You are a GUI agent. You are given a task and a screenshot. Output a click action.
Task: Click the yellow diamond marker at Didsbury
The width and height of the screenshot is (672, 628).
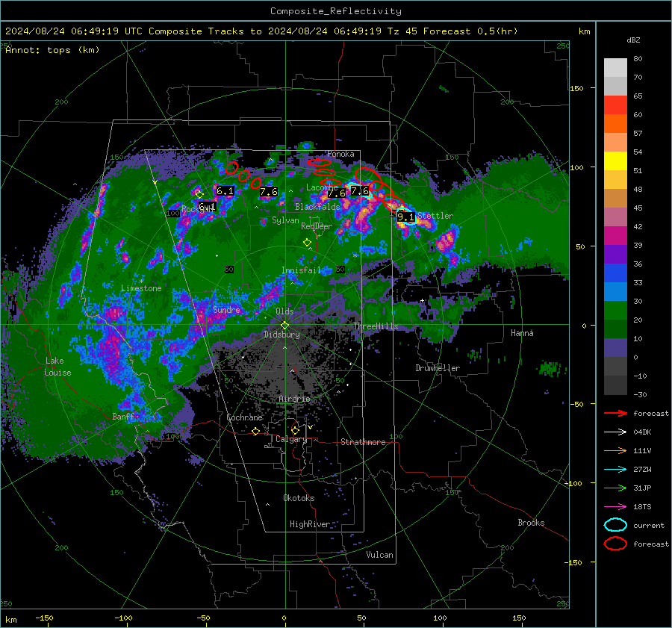[284, 325]
